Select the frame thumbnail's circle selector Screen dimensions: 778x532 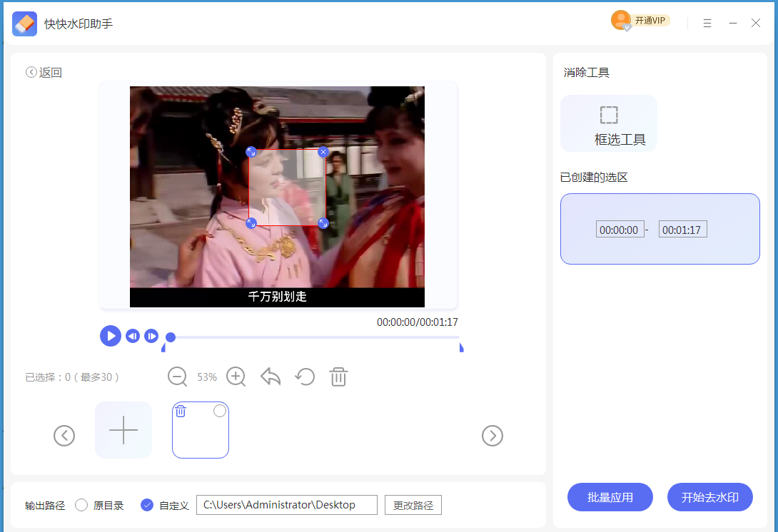(219, 411)
